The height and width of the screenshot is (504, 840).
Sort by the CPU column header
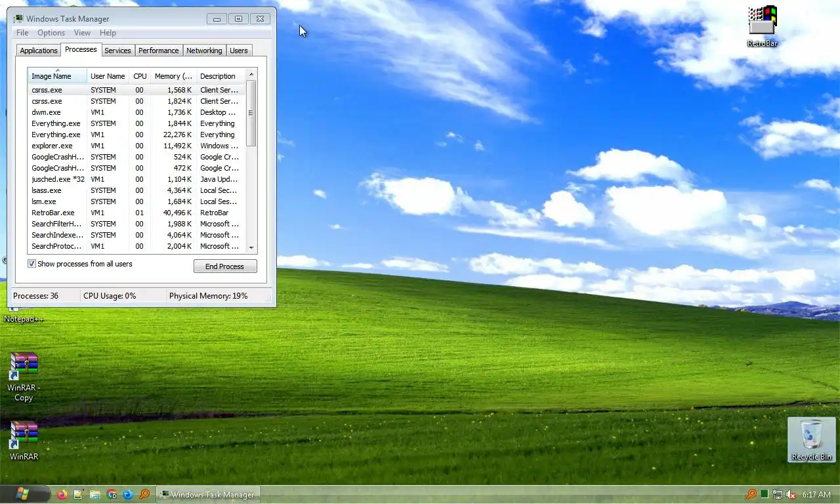click(x=140, y=76)
